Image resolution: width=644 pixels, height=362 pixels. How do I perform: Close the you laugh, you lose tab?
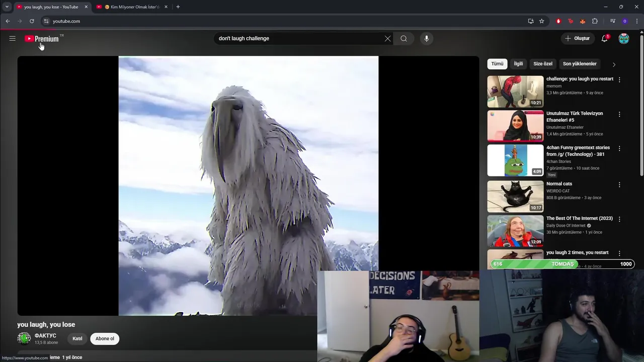pyautogui.click(x=86, y=7)
